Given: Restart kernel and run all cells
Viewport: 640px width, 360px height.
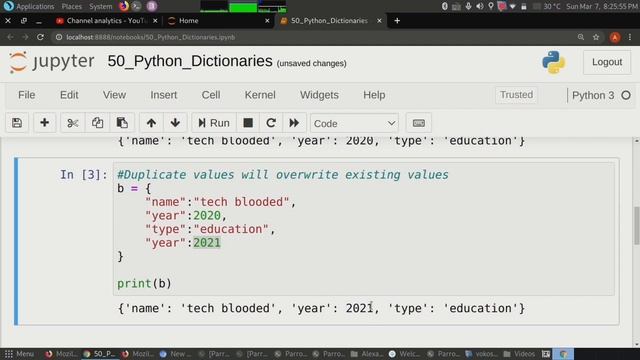Looking at the screenshot, I should click(x=294, y=123).
